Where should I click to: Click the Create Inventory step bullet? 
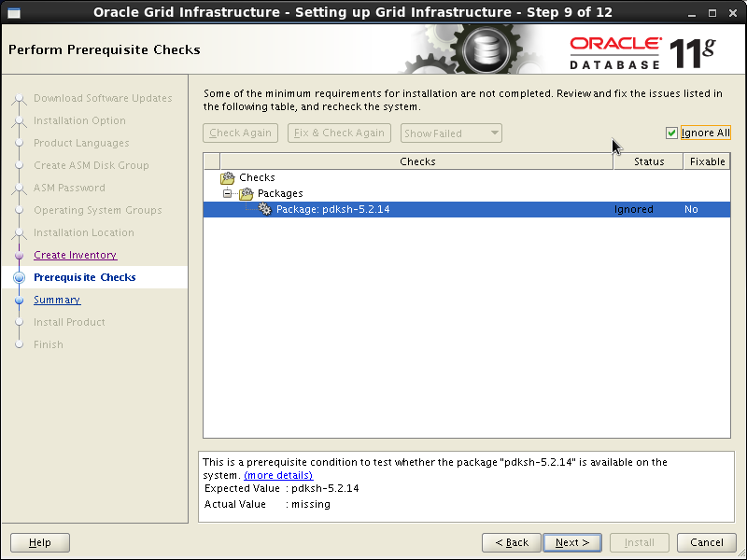[19, 255]
